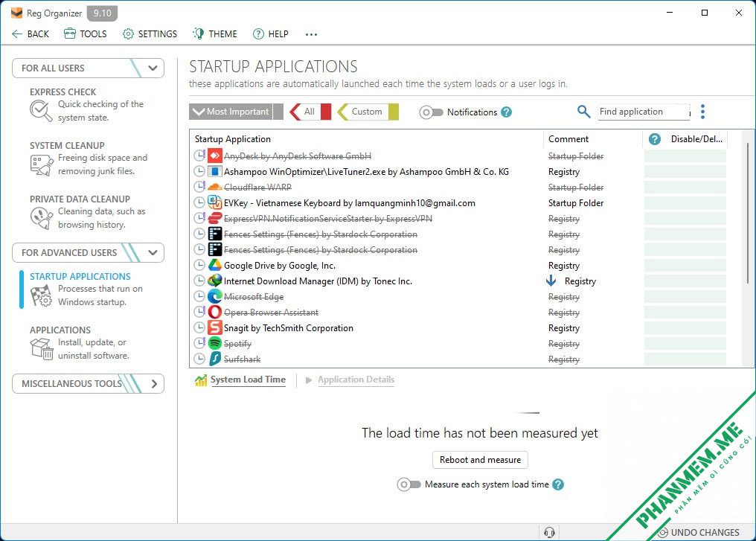Click the delay clock icon for AnyDesk
The height and width of the screenshot is (541, 756).
pos(199,156)
